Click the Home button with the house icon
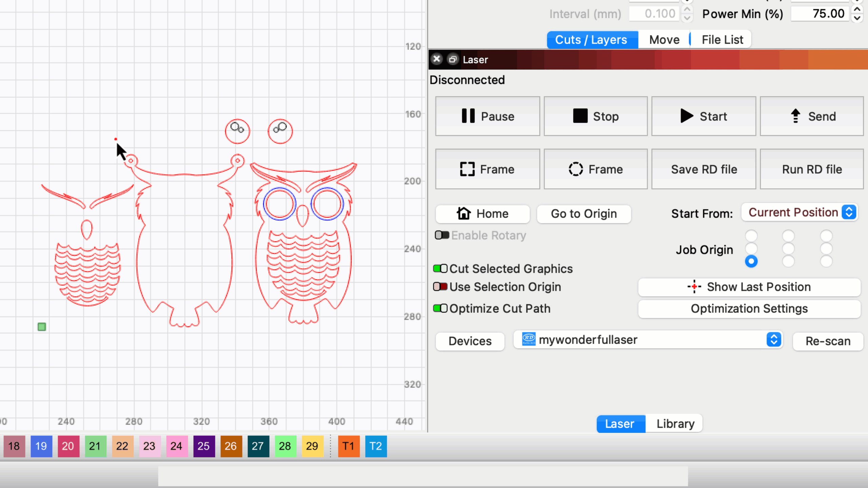 482,214
